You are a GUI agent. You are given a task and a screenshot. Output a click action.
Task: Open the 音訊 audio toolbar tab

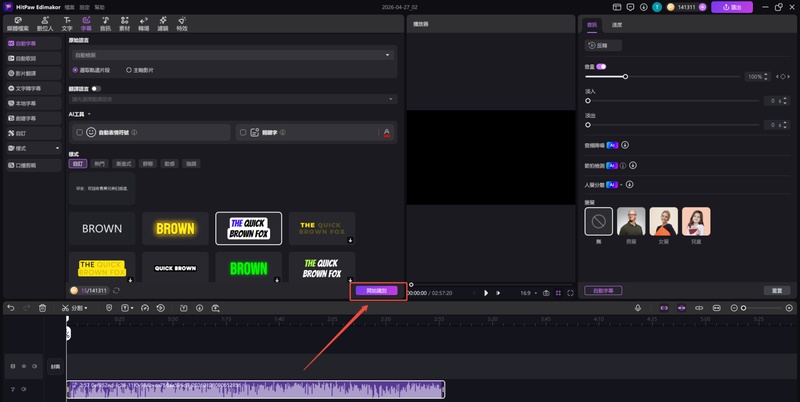105,24
